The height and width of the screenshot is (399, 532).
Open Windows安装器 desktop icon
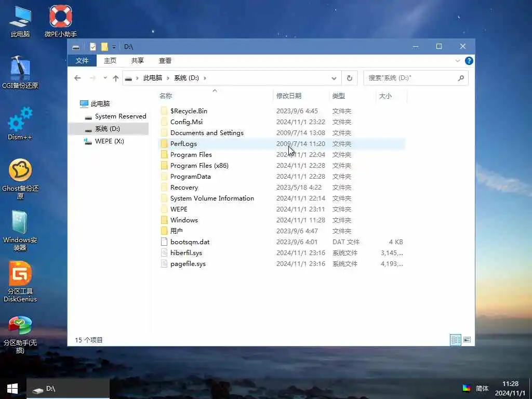tap(20, 231)
